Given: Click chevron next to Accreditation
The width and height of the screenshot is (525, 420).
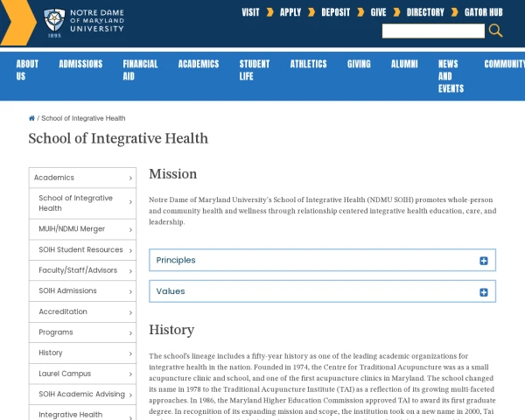Looking at the screenshot, I should [130, 312].
